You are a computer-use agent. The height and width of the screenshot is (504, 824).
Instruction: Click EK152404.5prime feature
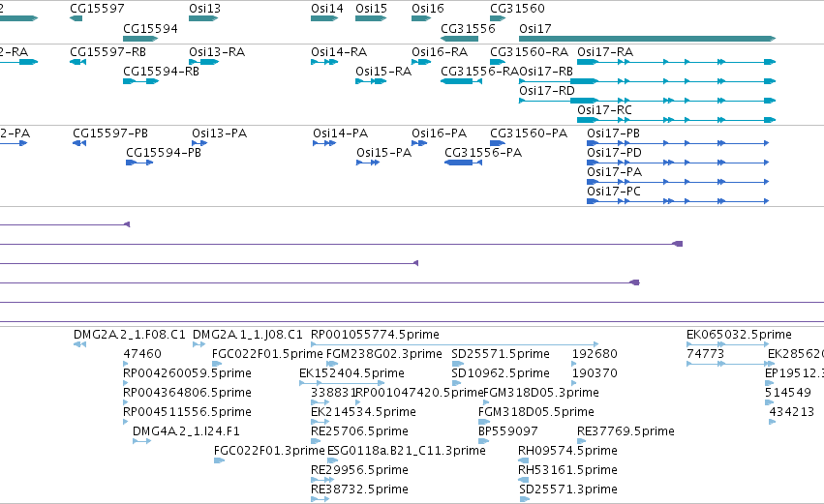(351, 373)
